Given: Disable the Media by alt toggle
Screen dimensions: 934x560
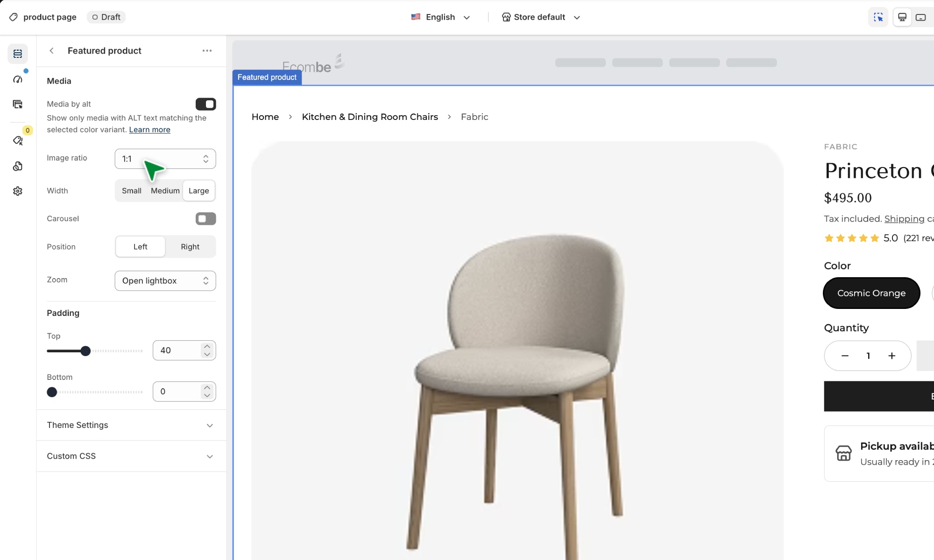Looking at the screenshot, I should [205, 104].
